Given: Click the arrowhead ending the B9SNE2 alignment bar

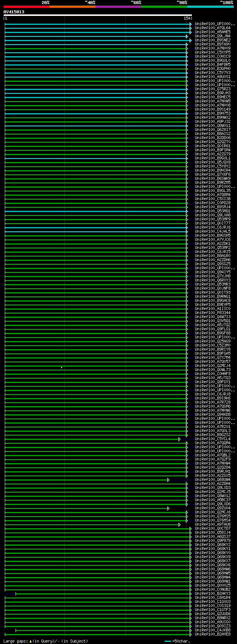Looking at the screenshot, I should (191, 40).
